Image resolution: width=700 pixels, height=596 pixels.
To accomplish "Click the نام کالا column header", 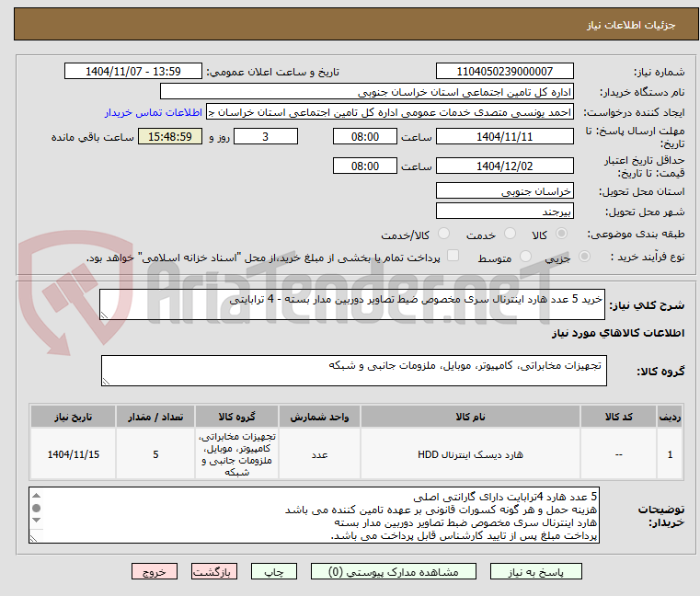I will (x=470, y=417).
